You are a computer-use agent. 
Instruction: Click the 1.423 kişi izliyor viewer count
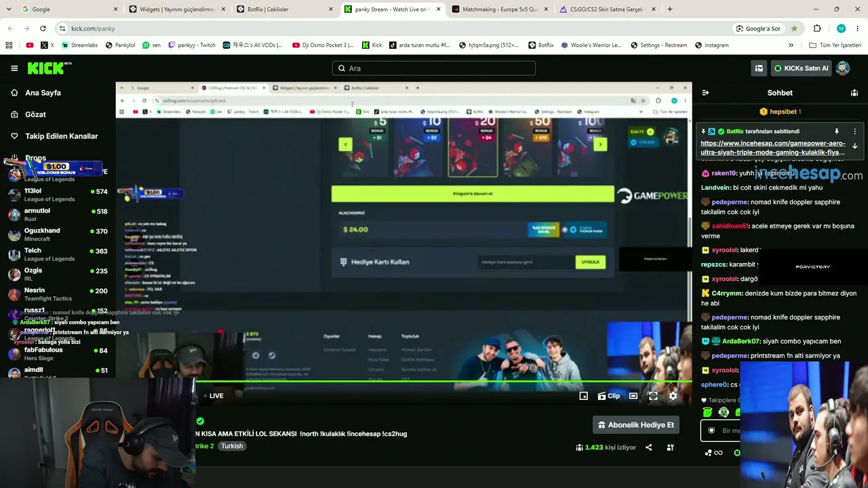pos(606,447)
